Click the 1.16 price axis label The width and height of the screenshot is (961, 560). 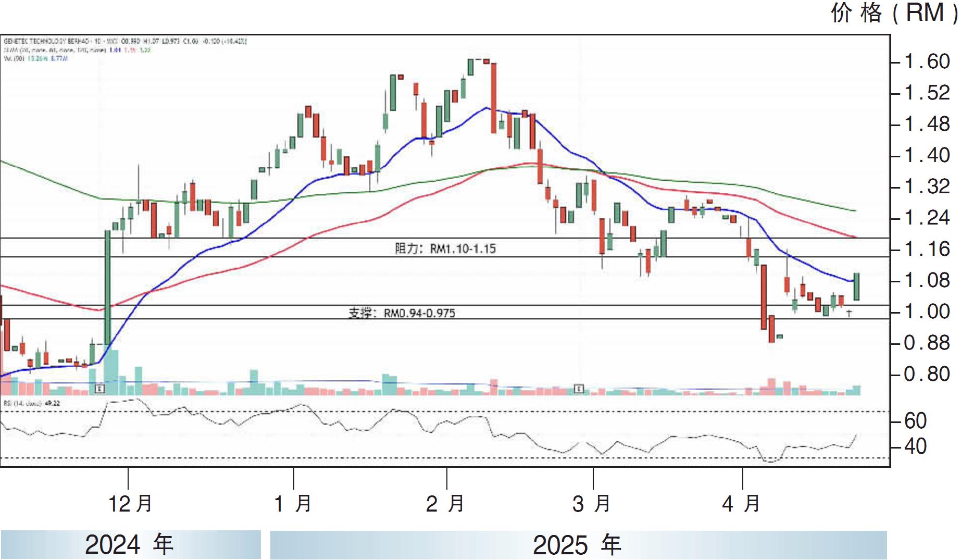pos(927,250)
